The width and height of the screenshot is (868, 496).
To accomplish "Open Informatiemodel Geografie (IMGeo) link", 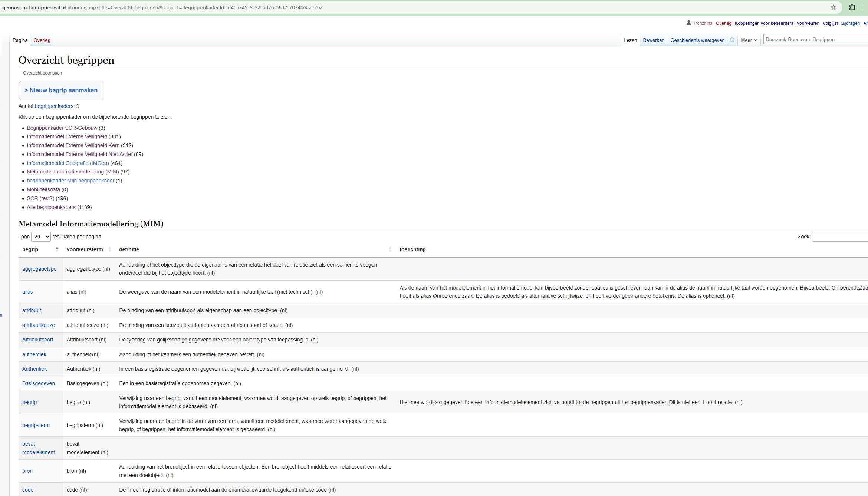I will (x=68, y=163).
